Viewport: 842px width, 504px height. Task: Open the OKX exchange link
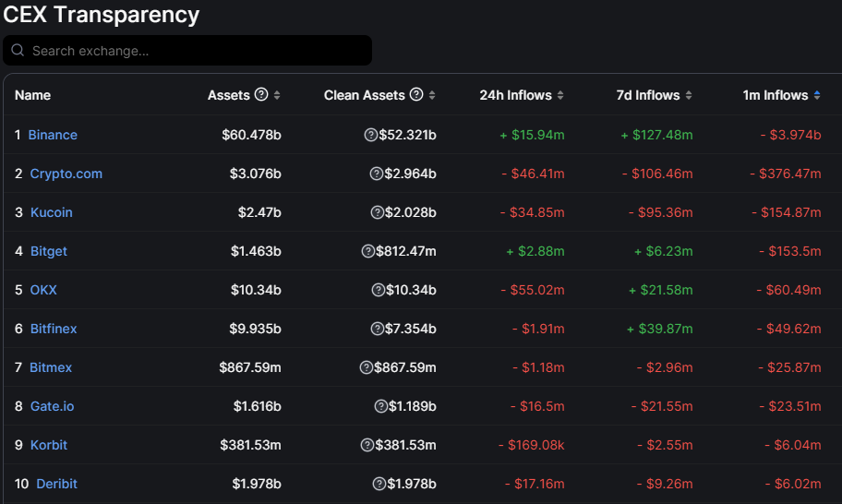[x=43, y=290]
